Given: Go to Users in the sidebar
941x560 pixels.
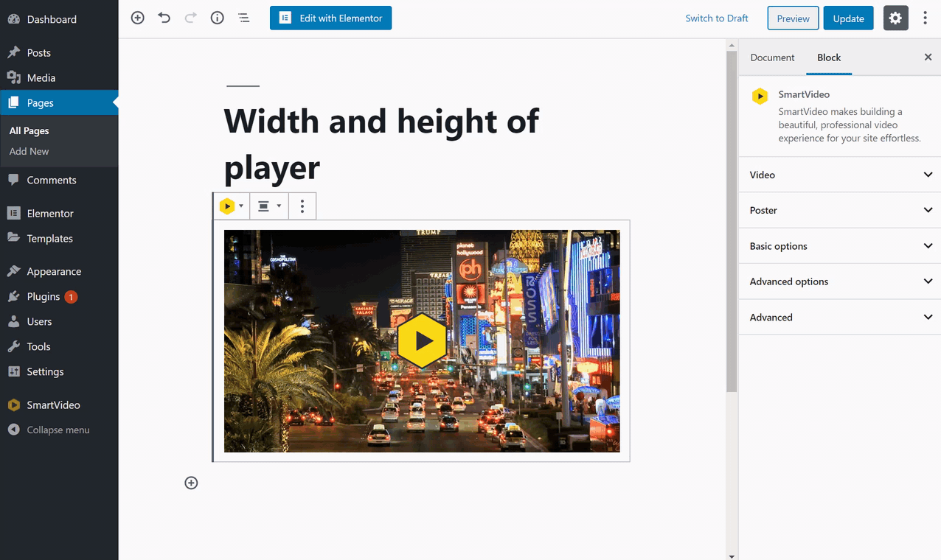Looking at the screenshot, I should [59, 322].
